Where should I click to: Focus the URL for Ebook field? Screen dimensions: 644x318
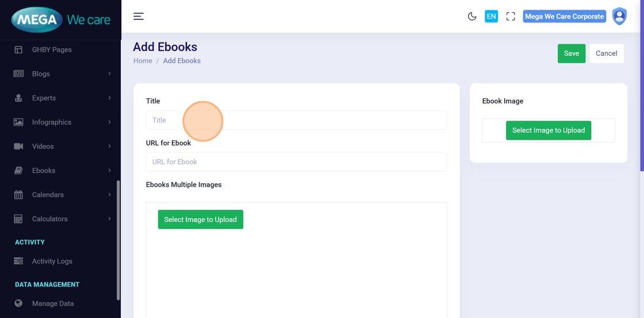coord(296,162)
